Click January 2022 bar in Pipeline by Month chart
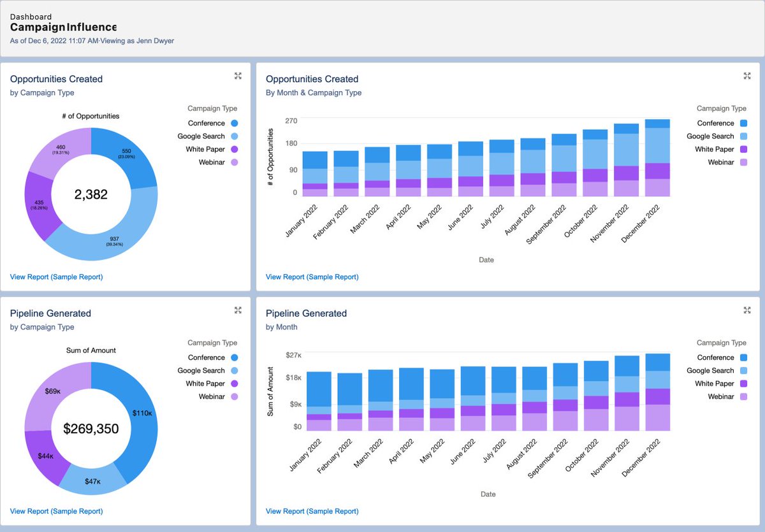 click(319, 401)
